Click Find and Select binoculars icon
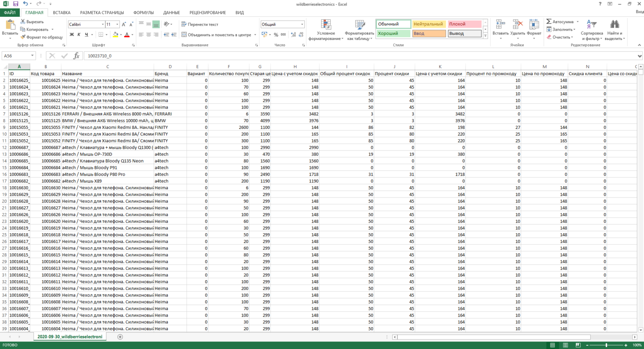This screenshot has height=349, width=644. tap(614, 24)
